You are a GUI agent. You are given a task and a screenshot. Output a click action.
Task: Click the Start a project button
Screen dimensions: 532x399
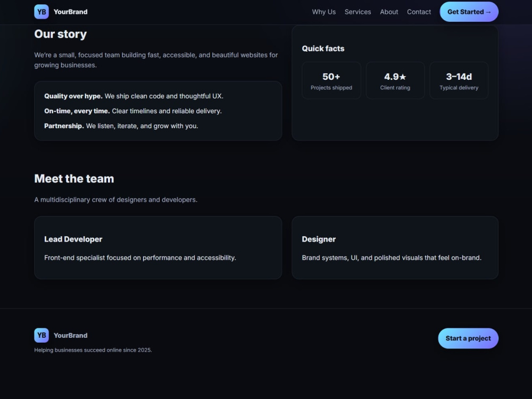click(x=468, y=338)
